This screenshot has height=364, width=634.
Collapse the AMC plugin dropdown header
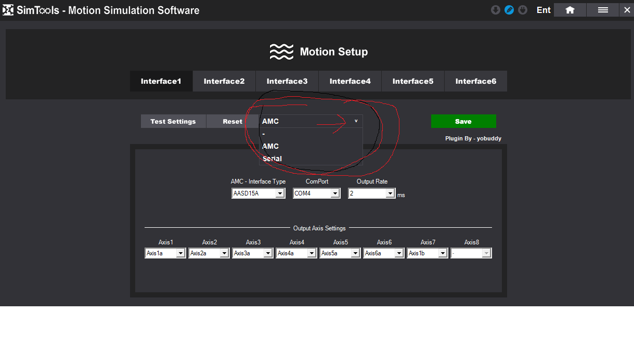tap(311, 121)
